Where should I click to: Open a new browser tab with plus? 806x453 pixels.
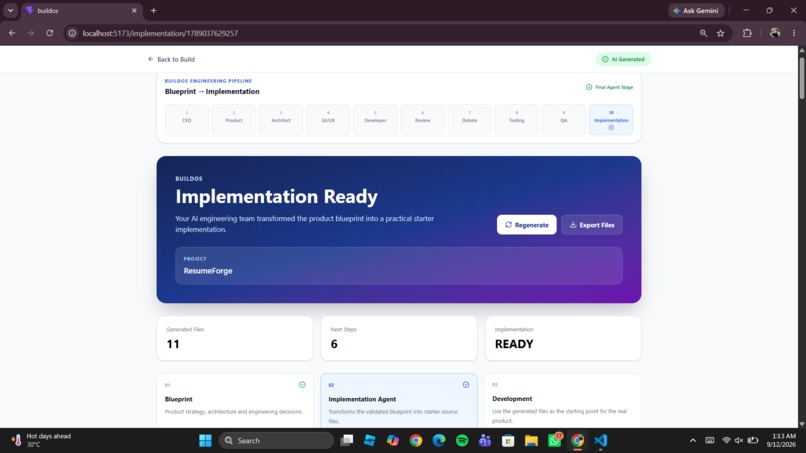click(x=153, y=10)
